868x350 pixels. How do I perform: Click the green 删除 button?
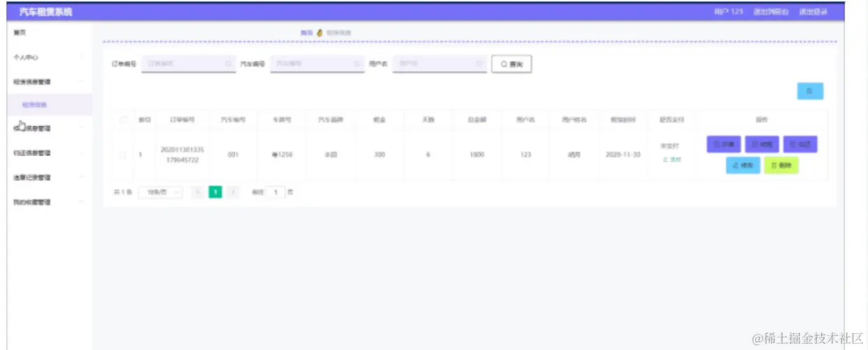781,166
